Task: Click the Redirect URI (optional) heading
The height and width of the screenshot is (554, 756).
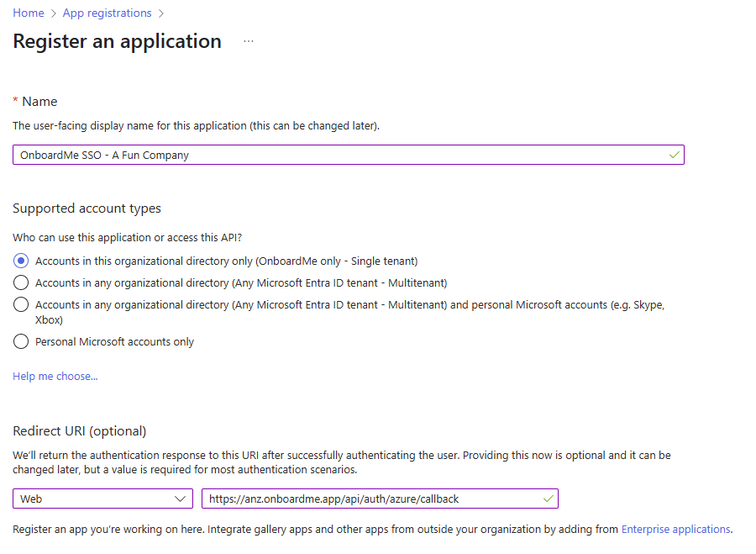Action: pos(80,430)
